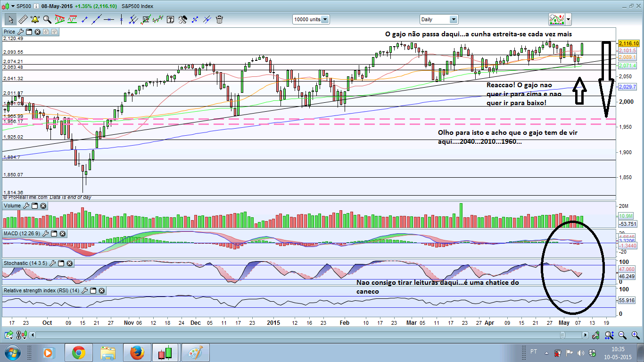
Task: Open the chart export menu at bottom left
Action: tap(8, 335)
